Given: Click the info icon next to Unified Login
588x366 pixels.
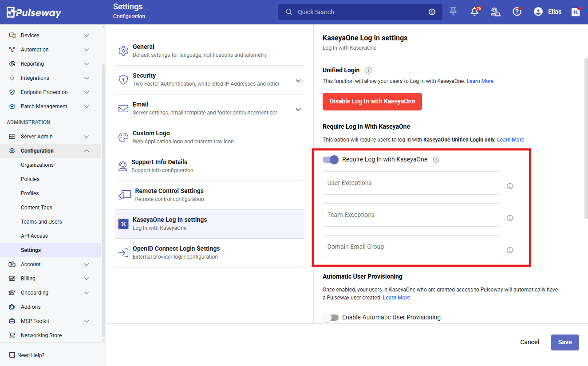Looking at the screenshot, I should 368,71.
